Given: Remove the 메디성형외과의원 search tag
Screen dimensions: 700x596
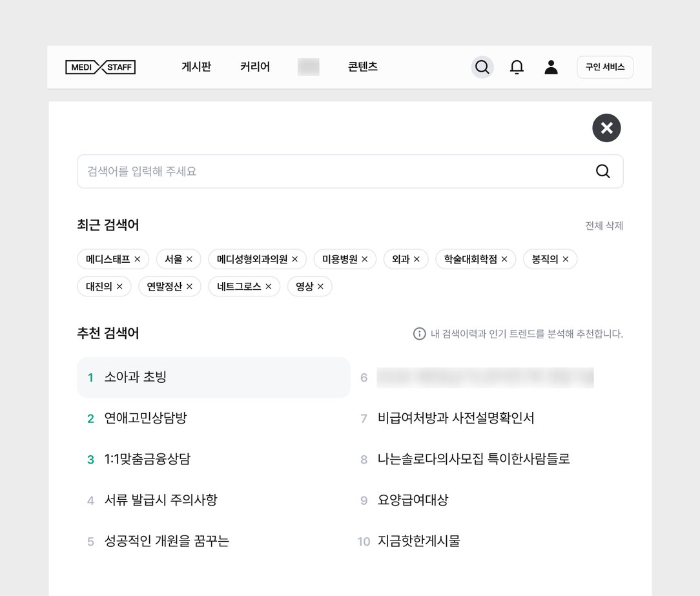Looking at the screenshot, I should pos(294,260).
